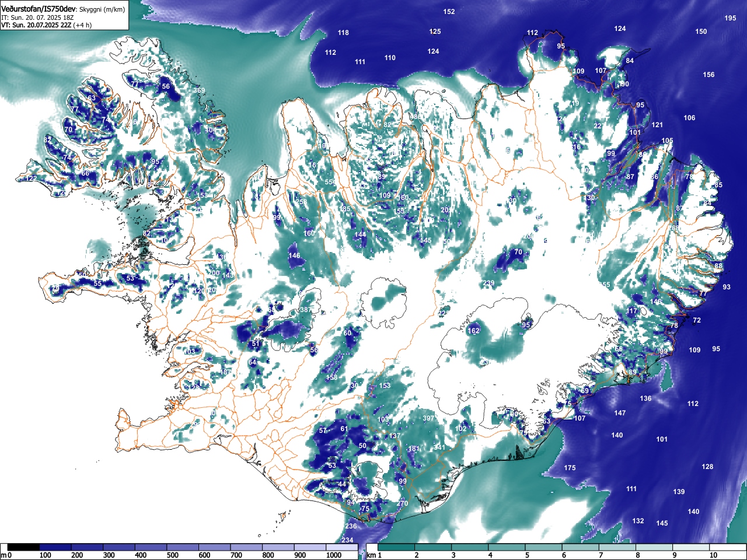Image resolution: width=747 pixels, height=560 pixels.
Task: Click the 5 tick on the kilometre legend
Action: (527, 555)
